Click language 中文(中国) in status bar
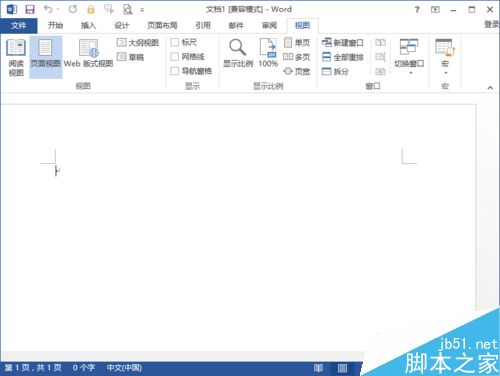Screen dimensions: 500x376 pyautogui.click(x=124, y=368)
